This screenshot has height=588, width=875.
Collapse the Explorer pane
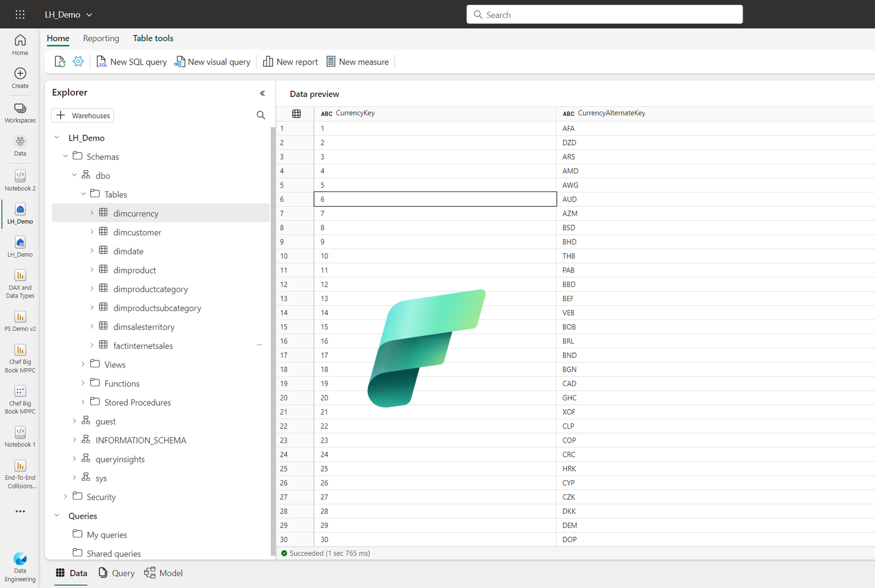point(262,93)
